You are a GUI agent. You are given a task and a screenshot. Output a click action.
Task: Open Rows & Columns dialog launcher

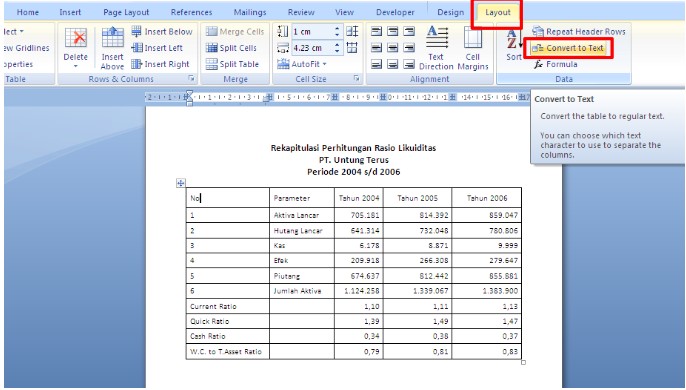click(191, 78)
